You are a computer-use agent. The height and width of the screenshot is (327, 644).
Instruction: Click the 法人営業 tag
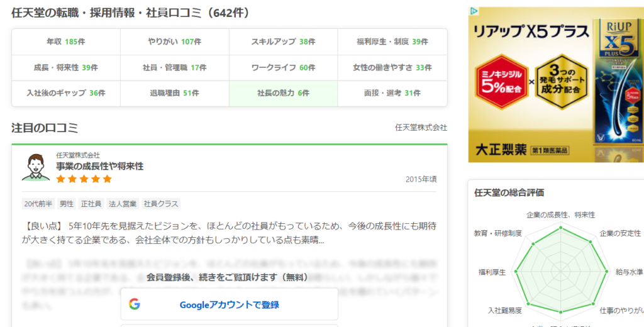coord(123,204)
